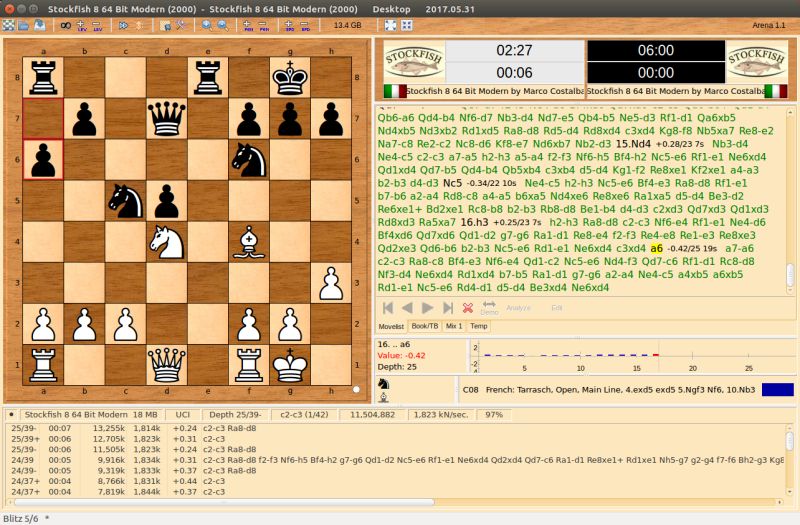The width and height of the screenshot is (800, 525).
Task: Open the board position setup icon
Action: (165, 25)
